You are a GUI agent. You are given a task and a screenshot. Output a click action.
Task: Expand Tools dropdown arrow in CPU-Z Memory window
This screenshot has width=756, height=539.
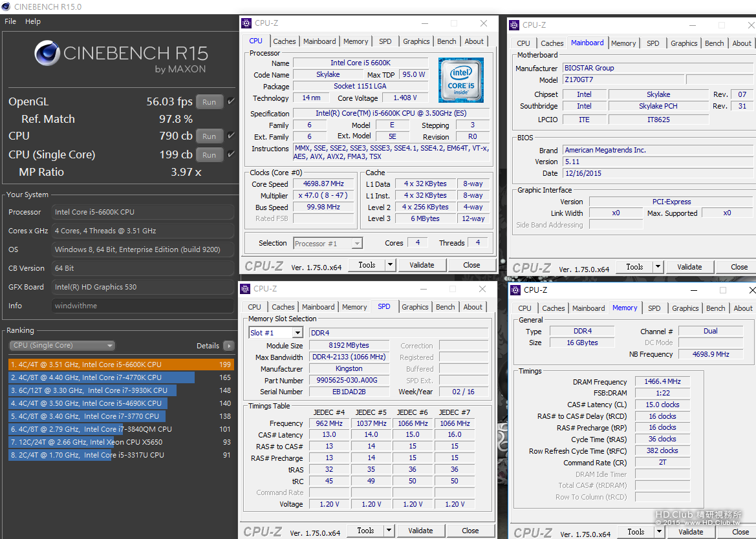659,531
